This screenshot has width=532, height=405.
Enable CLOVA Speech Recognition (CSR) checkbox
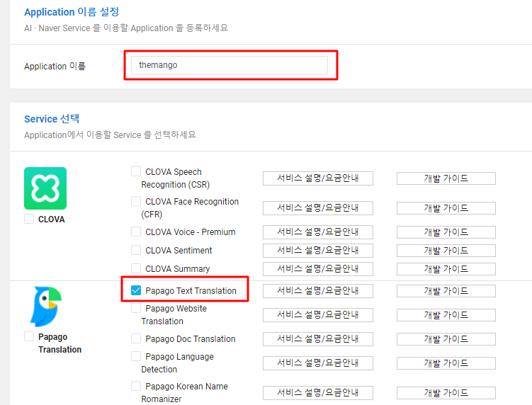coord(136,171)
